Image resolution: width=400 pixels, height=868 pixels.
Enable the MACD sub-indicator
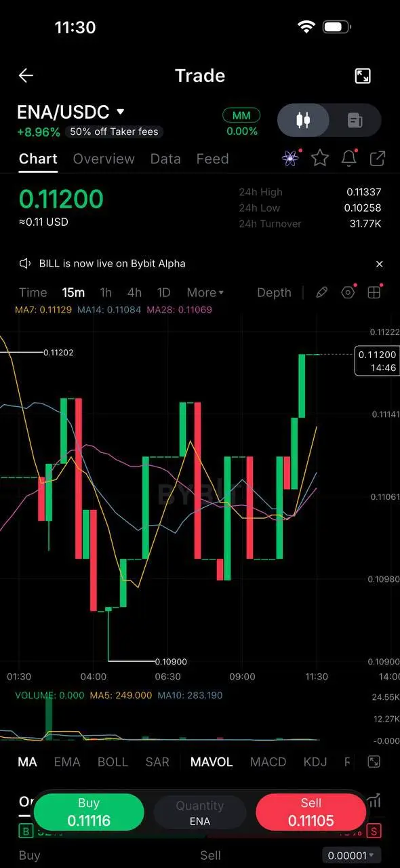click(268, 762)
